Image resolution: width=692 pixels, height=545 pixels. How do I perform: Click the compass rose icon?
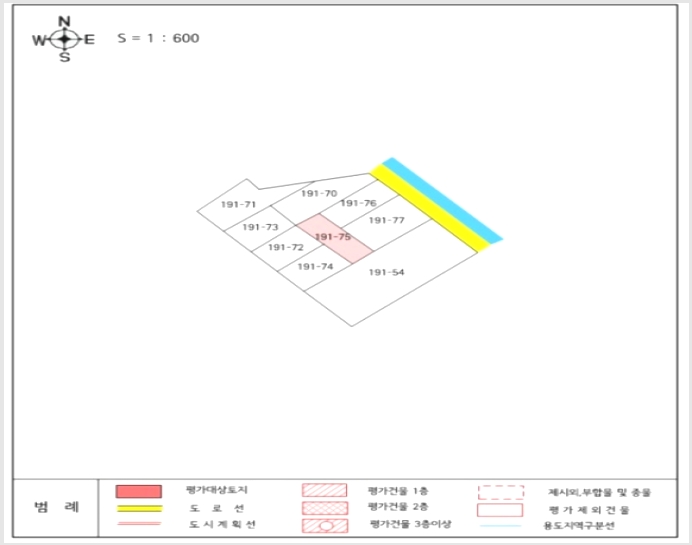(64, 39)
